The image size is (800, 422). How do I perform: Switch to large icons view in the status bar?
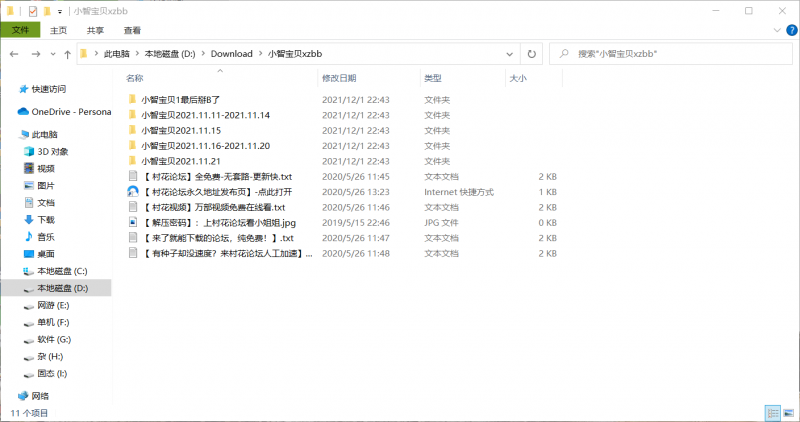(x=787, y=412)
